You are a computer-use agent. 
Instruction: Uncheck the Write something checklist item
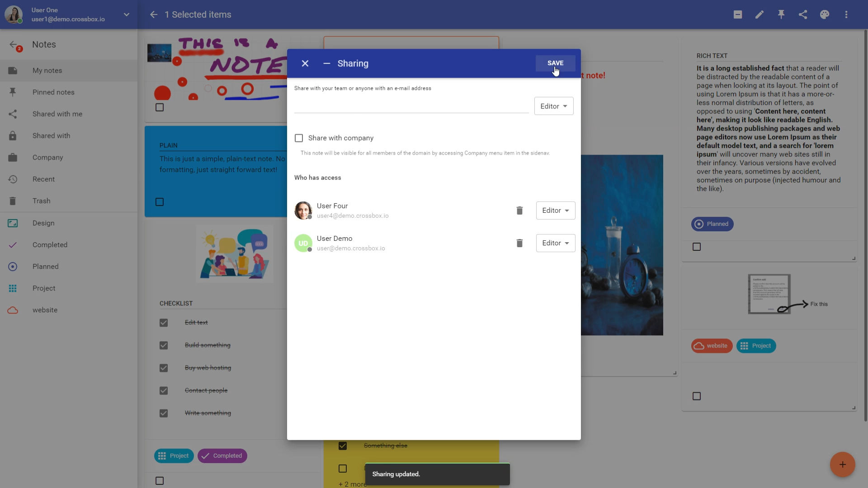point(164,413)
